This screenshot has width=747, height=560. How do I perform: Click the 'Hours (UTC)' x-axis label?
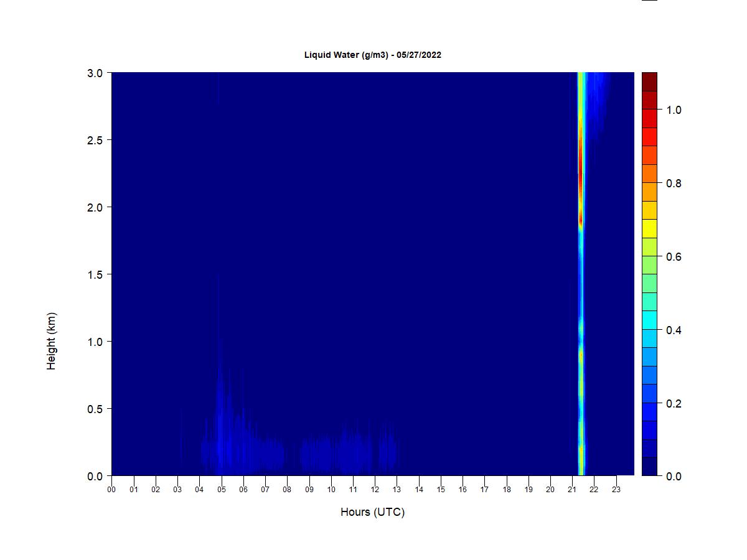tap(372, 513)
